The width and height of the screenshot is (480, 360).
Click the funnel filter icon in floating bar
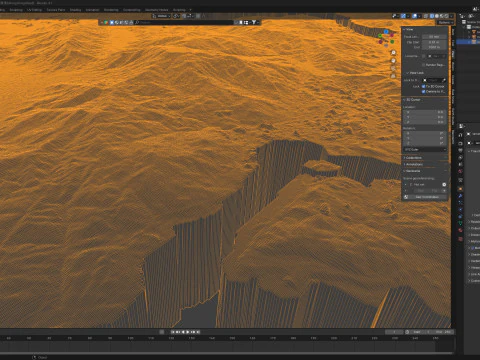tap(254, 22)
